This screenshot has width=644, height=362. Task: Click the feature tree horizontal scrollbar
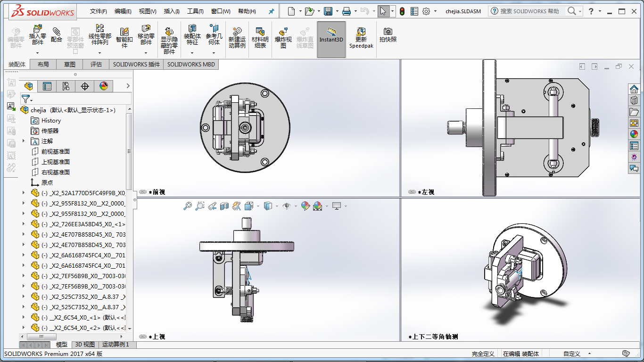pyautogui.click(x=41, y=337)
